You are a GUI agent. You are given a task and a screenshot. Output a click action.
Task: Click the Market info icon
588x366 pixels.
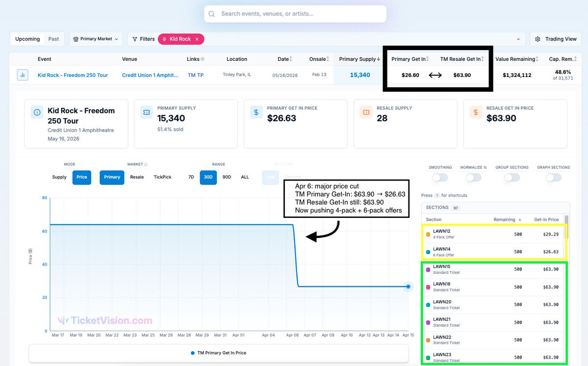pyautogui.click(x=146, y=164)
